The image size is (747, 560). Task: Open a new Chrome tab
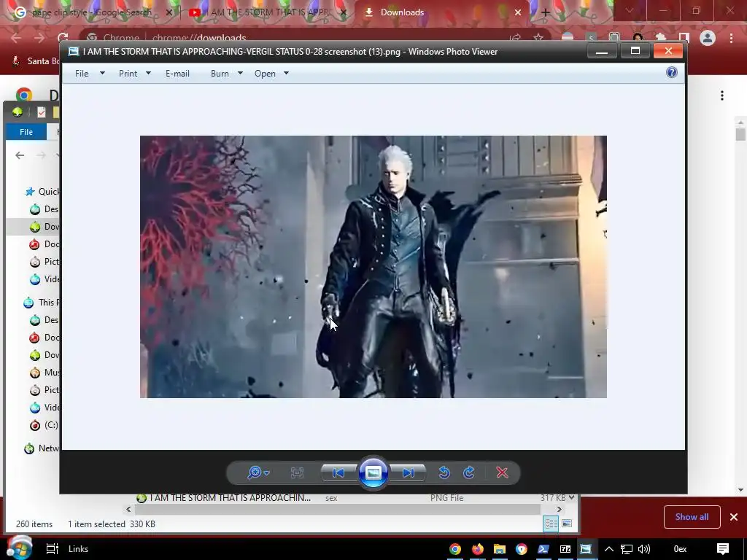tap(546, 12)
